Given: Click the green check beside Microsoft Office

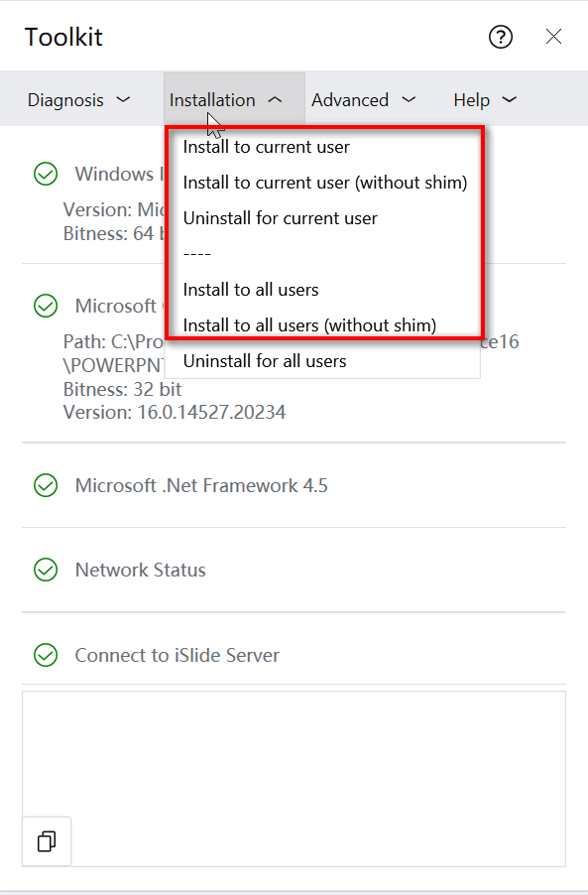Looking at the screenshot, I should pos(46,306).
